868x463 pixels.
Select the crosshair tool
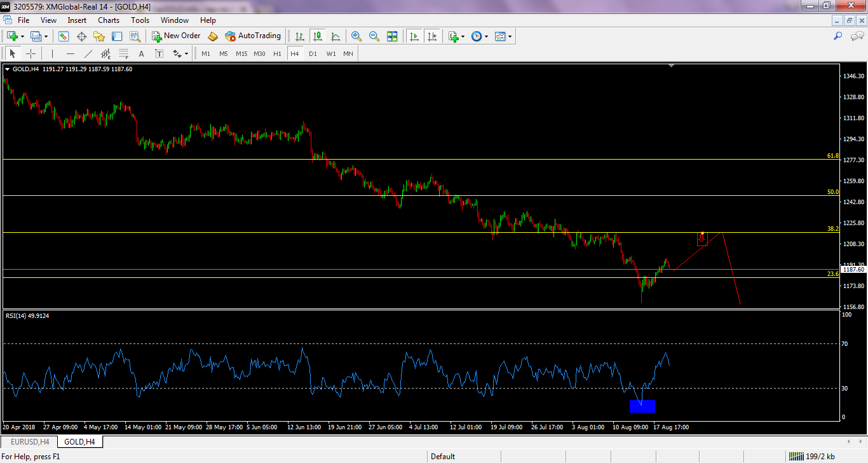click(x=31, y=54)
